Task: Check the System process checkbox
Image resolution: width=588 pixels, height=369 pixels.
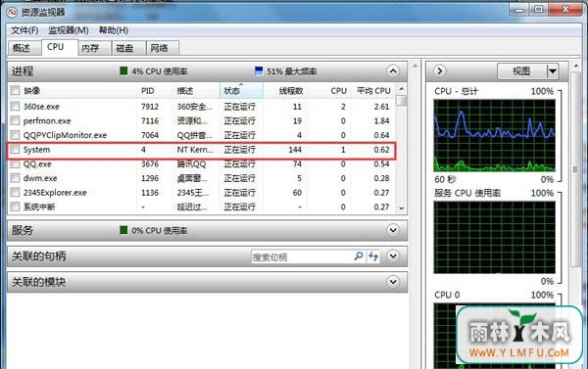Action: [x=15, y=150]
